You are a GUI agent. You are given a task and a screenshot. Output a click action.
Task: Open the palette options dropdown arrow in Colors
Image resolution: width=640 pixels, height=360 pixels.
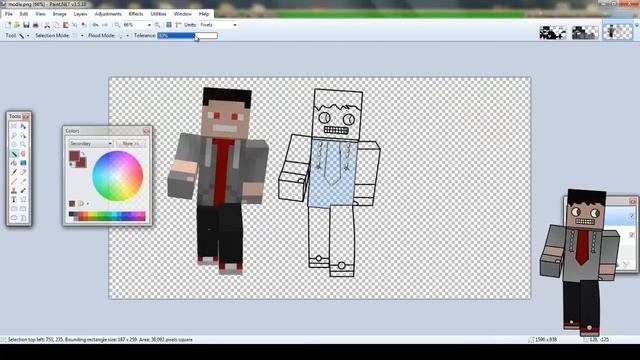pos(88,204)
